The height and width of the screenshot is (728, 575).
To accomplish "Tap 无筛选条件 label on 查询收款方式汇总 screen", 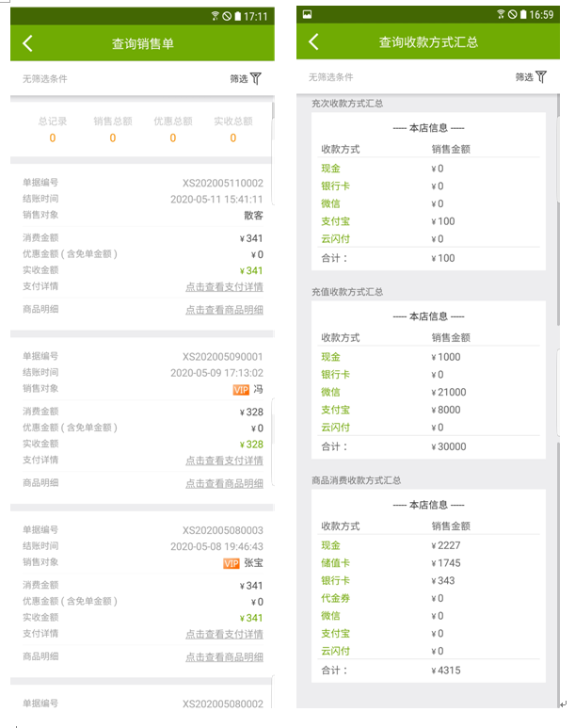I will (x=331, y=77).
